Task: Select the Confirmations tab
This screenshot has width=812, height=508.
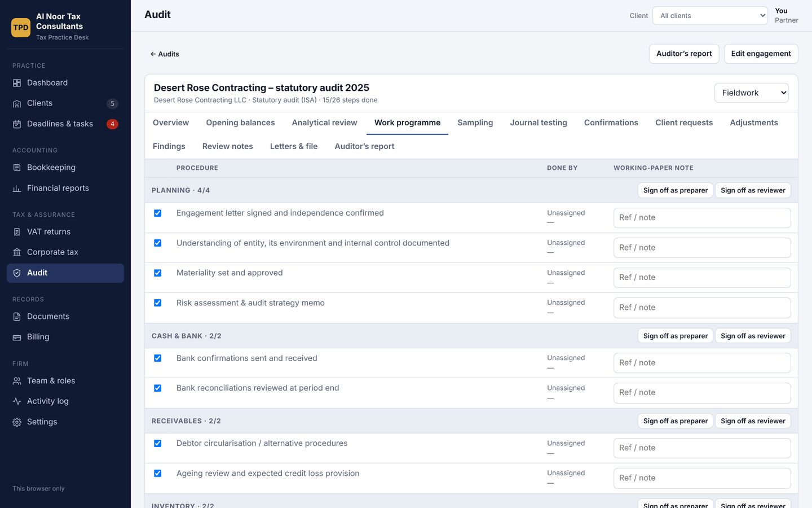Action: [611, 122]
